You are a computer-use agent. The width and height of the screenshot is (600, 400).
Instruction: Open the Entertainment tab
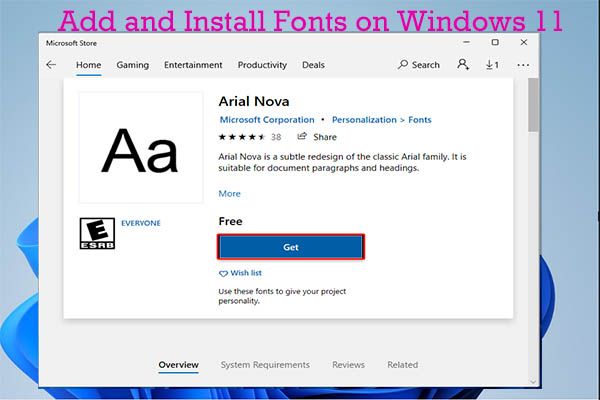coord(193,65)
